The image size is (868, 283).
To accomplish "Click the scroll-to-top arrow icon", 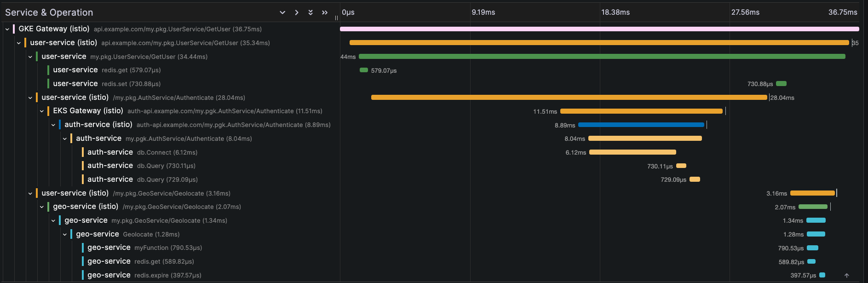I will coord(846,276).
